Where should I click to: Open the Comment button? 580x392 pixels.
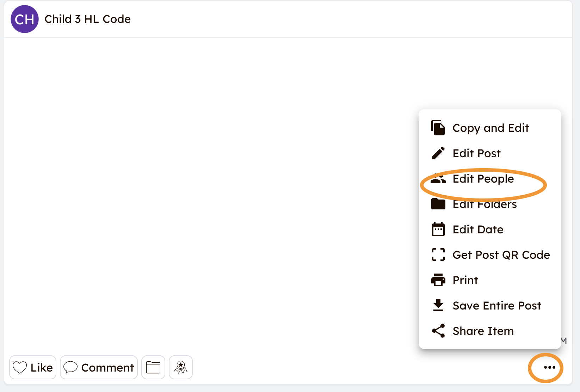pyautogui.click(x=99, y=367)
